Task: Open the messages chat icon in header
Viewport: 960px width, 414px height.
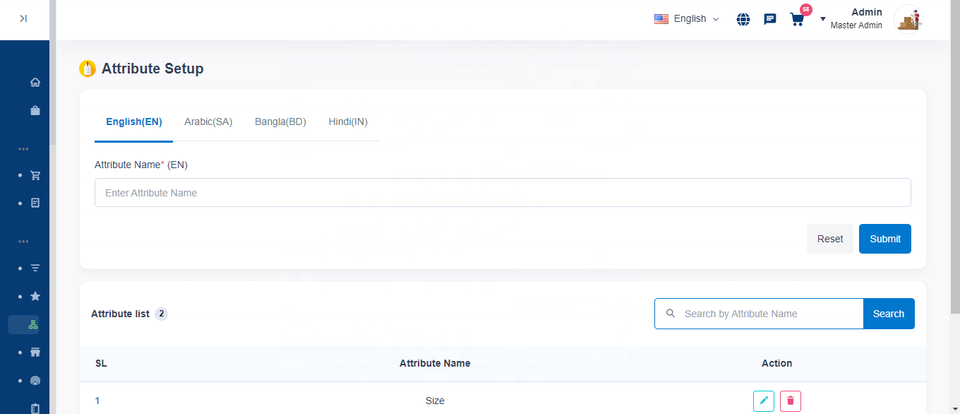Action: 770,19
